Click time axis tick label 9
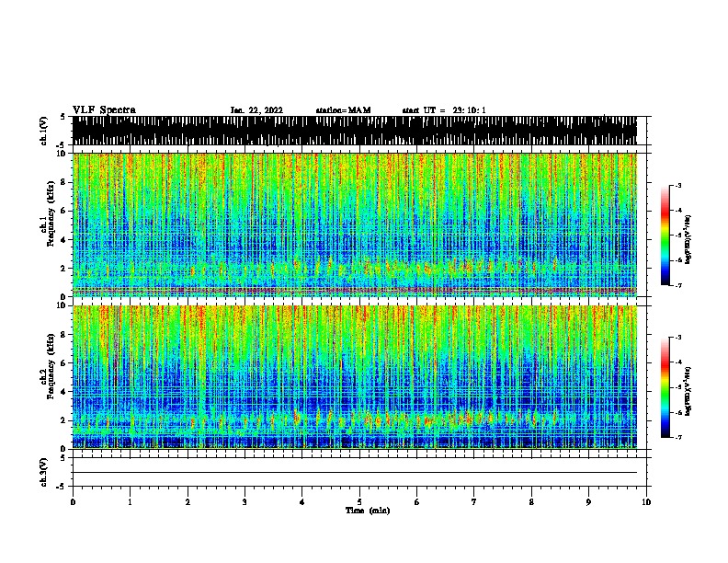The image size is (728, 563). pyautogui.click(x=588, y=502)
